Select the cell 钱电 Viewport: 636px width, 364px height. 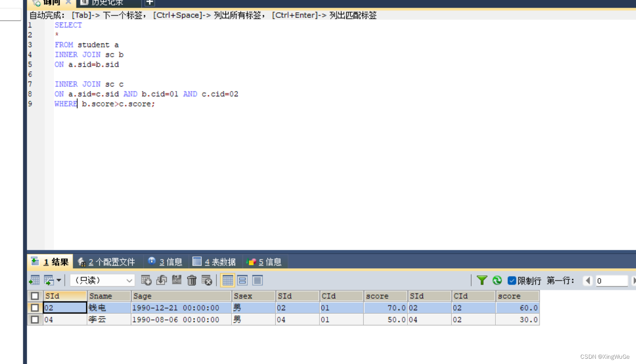click(109, 308)
